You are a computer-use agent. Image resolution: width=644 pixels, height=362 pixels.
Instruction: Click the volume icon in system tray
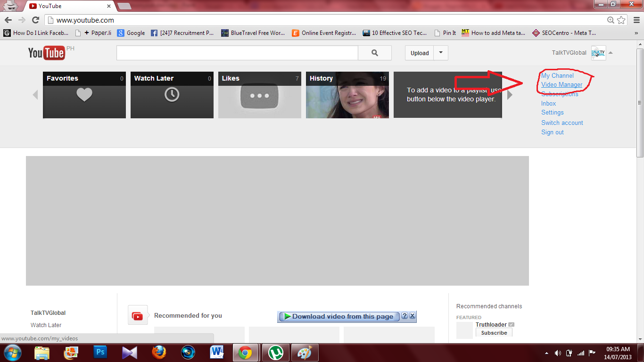click(x=558, y=353)
